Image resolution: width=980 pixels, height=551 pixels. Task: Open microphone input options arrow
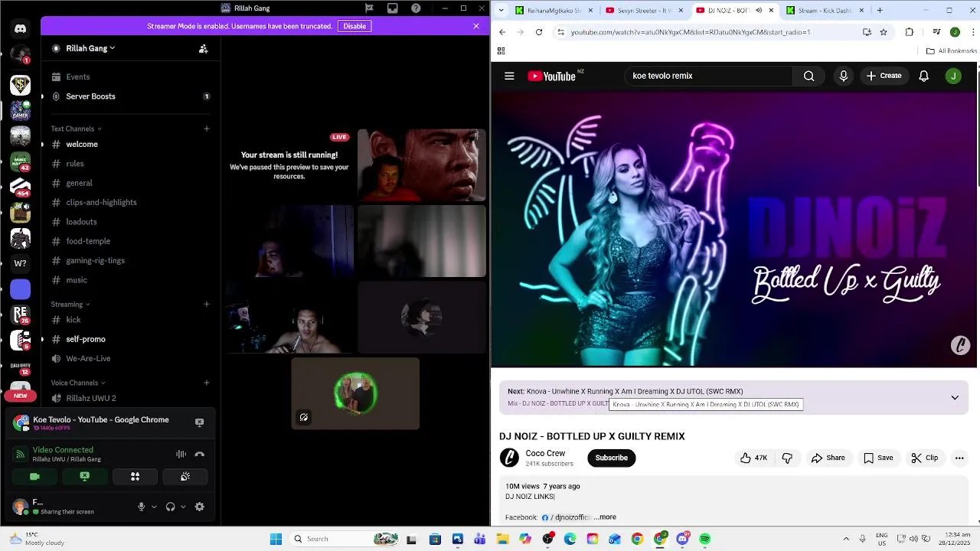pos(154,507)
